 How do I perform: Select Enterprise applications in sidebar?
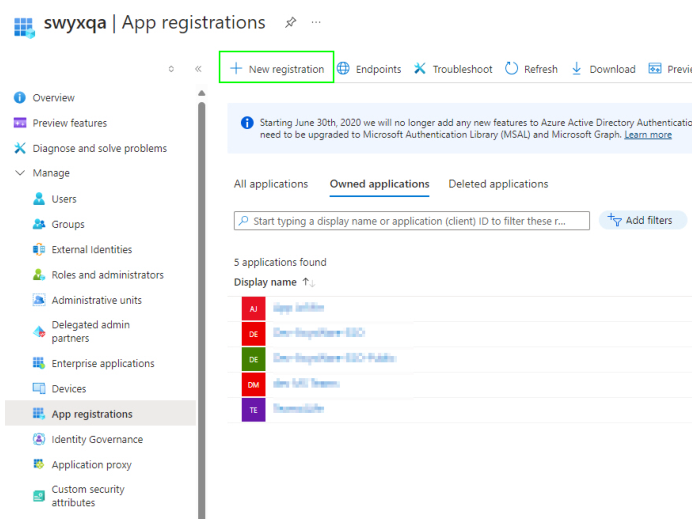(x=102, y=363)
